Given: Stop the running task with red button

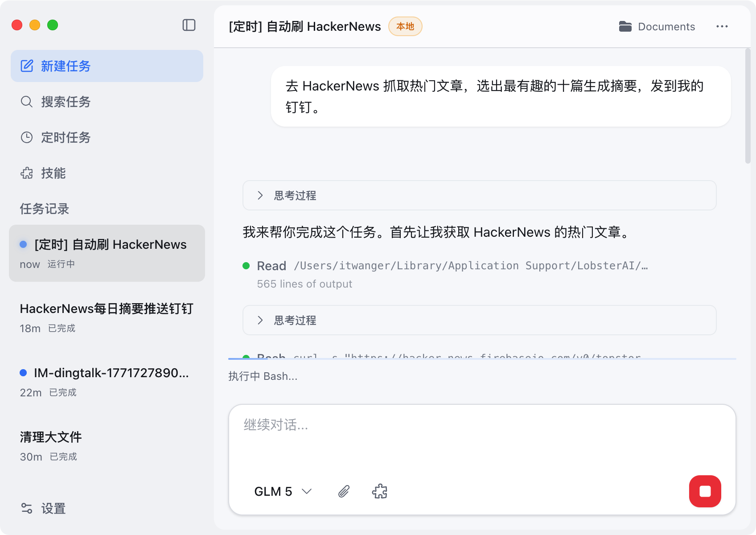Looking at the screenshot, I should coord(705,491).
